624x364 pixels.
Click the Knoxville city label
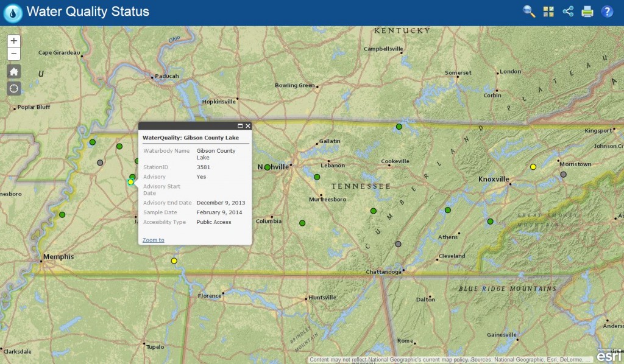[494, 179]
